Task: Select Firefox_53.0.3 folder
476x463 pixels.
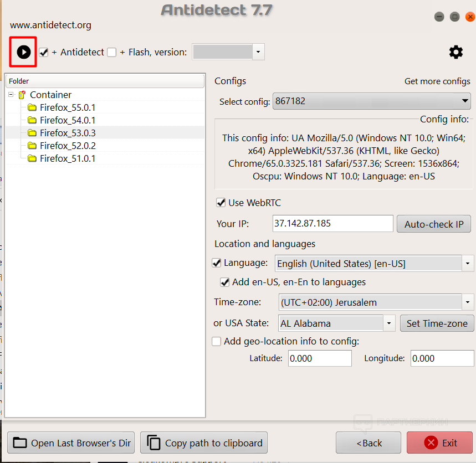Action: 68,133
